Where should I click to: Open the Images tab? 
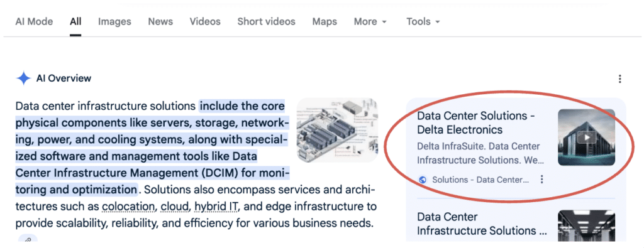pyautogui.click(x=114, y=22)
